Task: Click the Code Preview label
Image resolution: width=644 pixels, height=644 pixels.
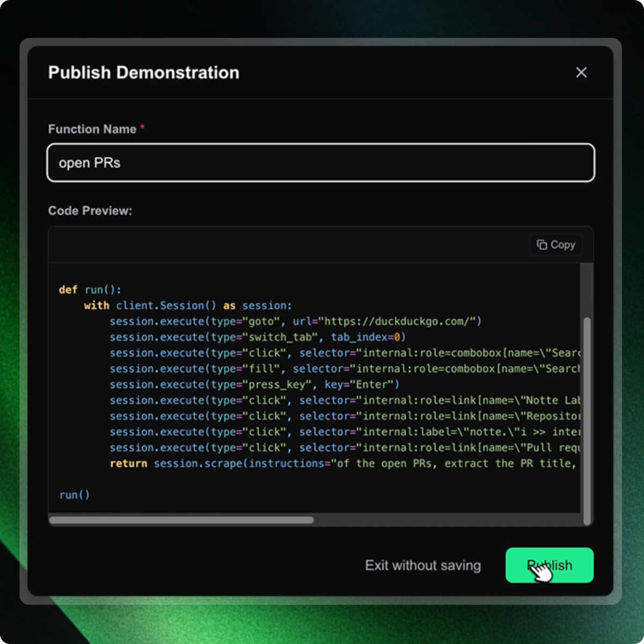Action: point(90,210)
